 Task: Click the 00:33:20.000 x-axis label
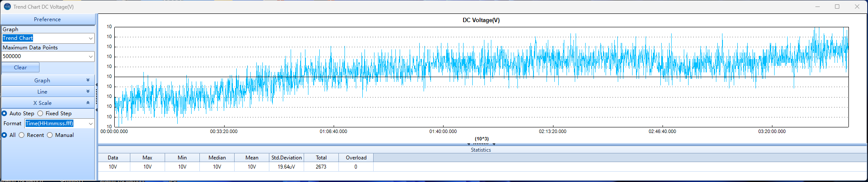224,131
